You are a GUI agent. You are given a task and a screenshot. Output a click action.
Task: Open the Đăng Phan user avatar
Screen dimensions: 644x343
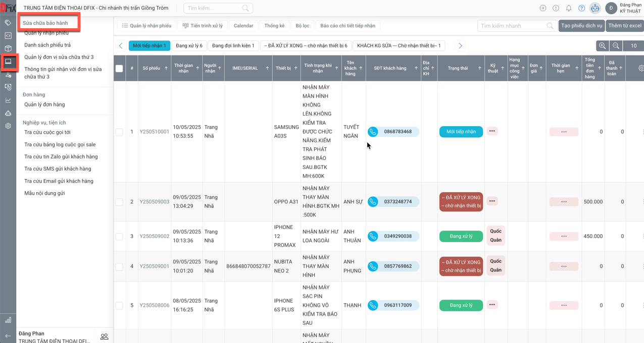click(611, 8)
